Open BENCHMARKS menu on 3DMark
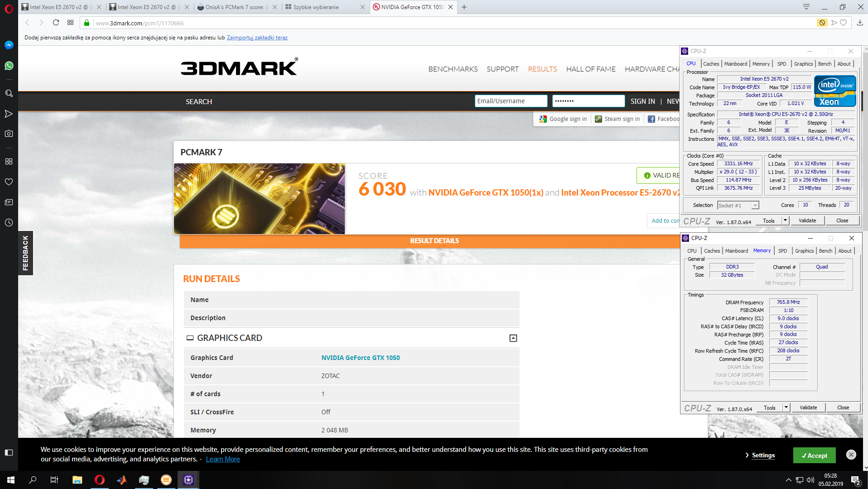This screenshot has height=489, width=868. point(453,69)
